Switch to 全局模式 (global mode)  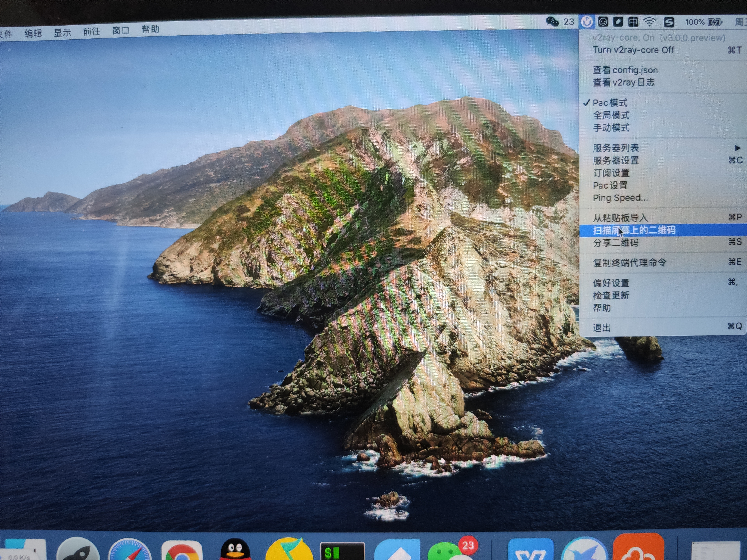(611, 115)
